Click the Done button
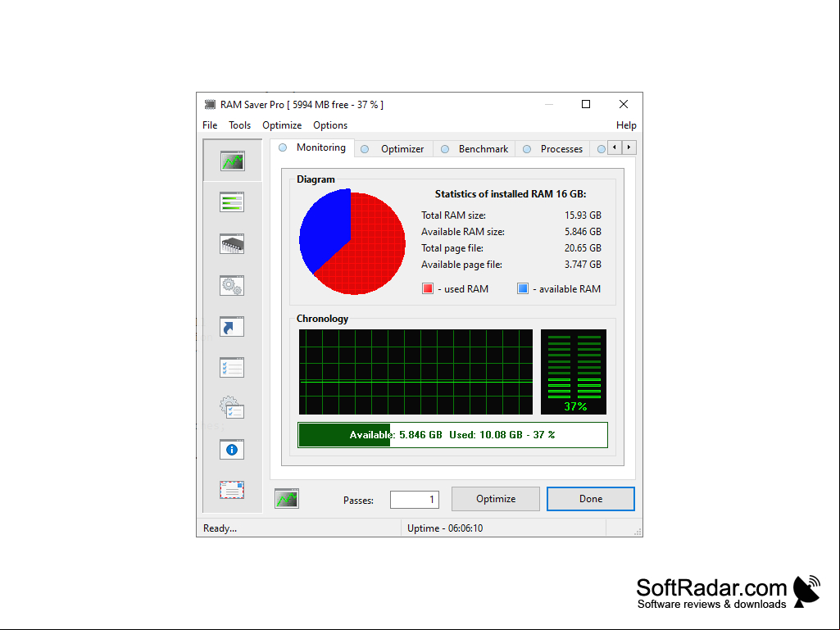Screen dimensions: 840x630 pos(591,499)
